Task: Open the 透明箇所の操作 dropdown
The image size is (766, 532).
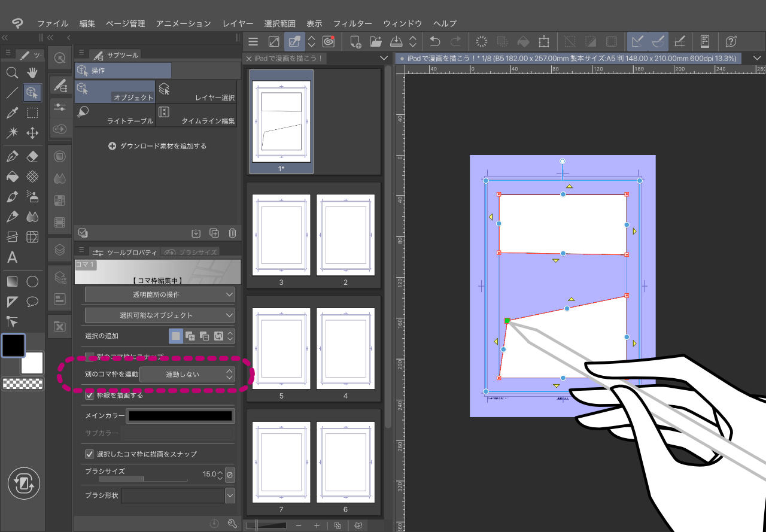Action: click(160, 294)
